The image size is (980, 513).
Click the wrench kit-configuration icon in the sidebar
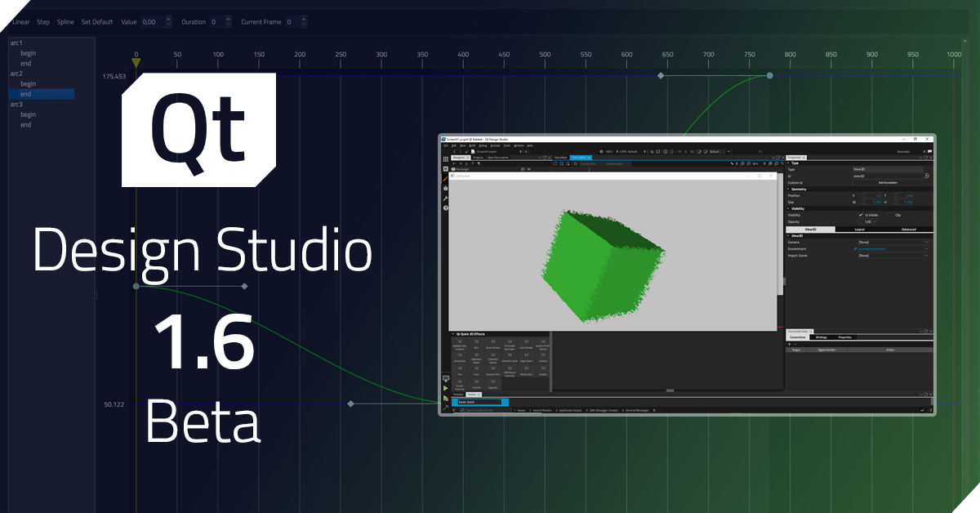446,198
